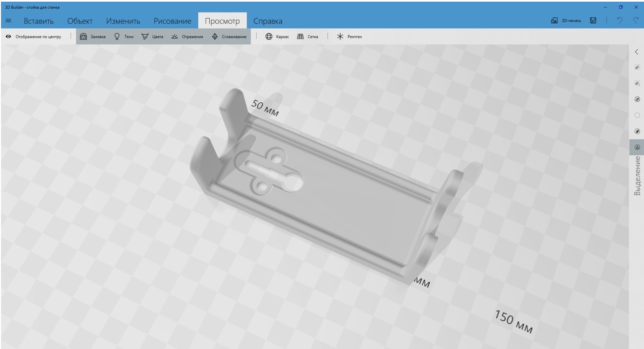
Task: Click the Просмотр tab
Action: point(222,21)
